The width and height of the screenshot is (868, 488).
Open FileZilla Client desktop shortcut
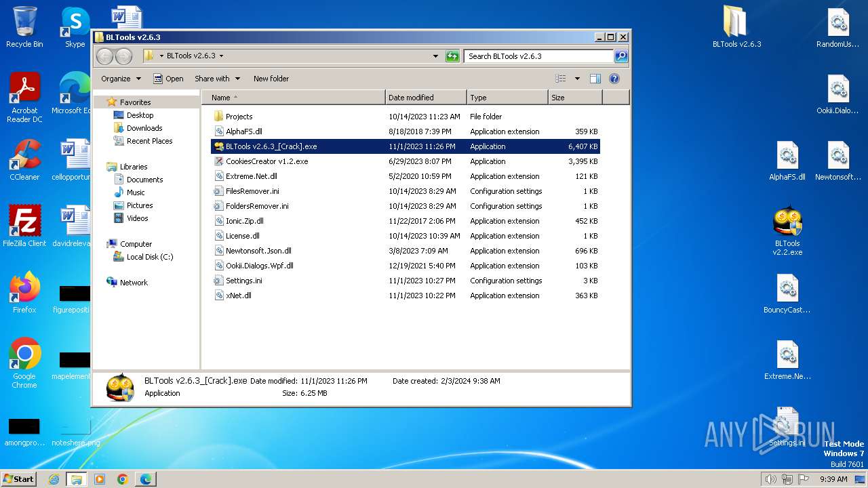click(24, 226)
